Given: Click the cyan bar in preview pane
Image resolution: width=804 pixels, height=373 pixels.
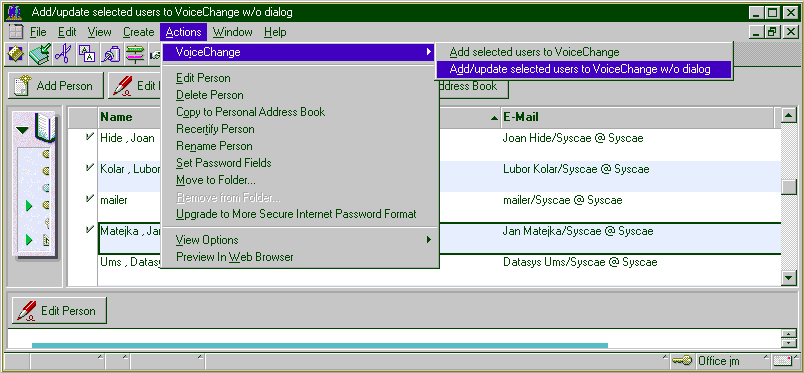Looking at the screenshot, I should (x=319, y=345).
